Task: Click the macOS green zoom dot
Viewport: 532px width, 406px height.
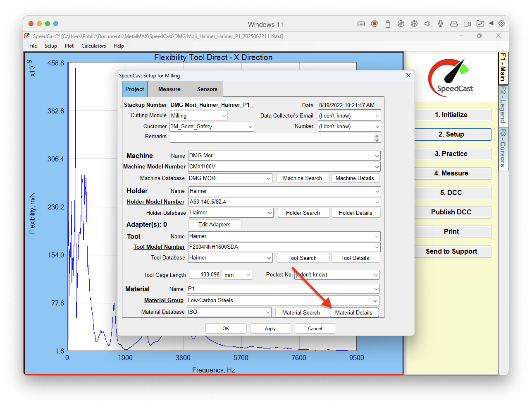Action: (48, 24)
